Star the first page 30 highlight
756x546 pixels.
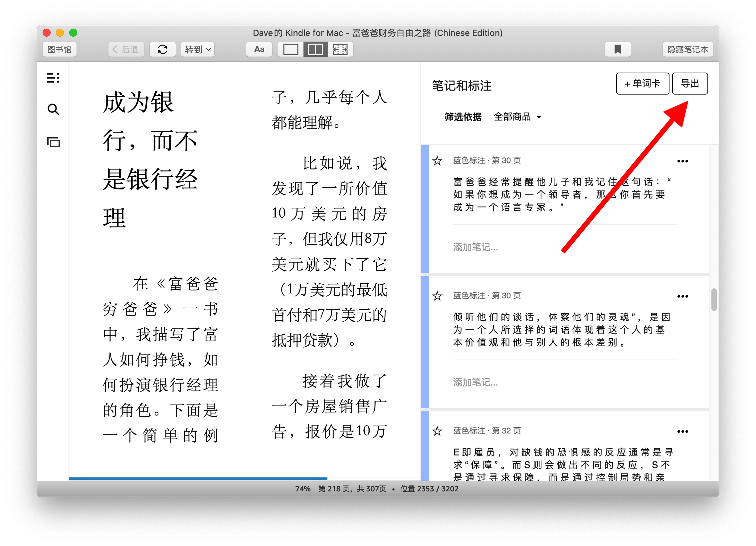[x=437, y=161]
